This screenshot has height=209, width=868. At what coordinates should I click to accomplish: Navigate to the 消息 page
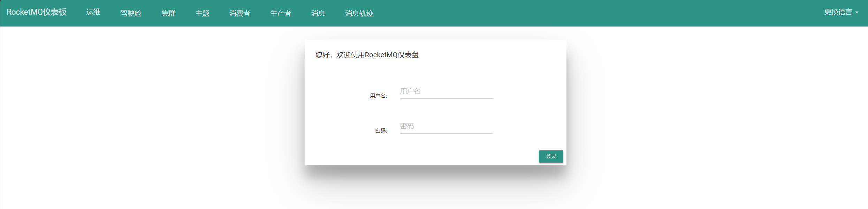pyautogui.click(x=318, y=13)
